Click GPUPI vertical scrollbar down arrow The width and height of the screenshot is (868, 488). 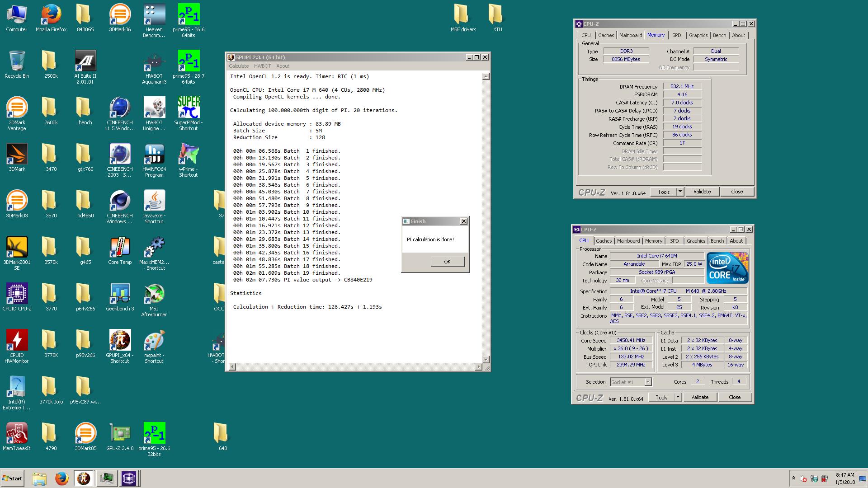point(486,360)
